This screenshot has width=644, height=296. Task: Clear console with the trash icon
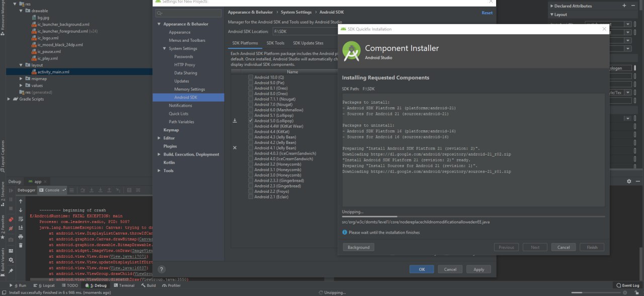21,245
